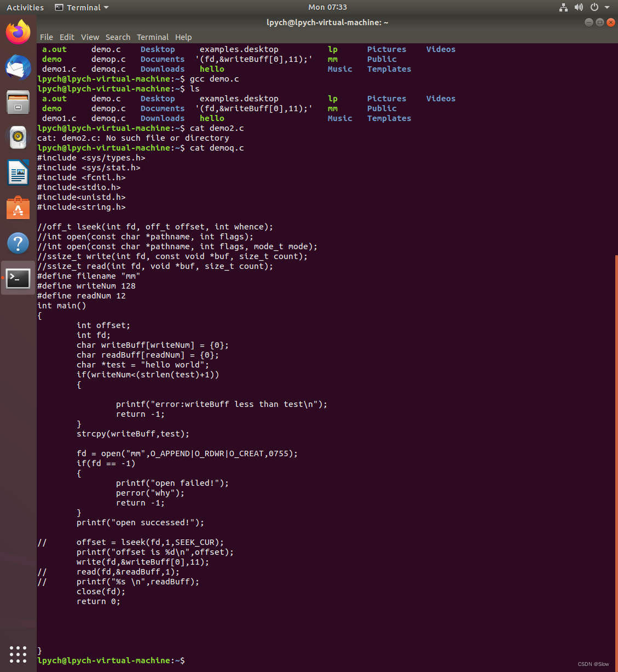Mute audio via the speaker icon
The image size is (618, 672).
tap(579, 7)
